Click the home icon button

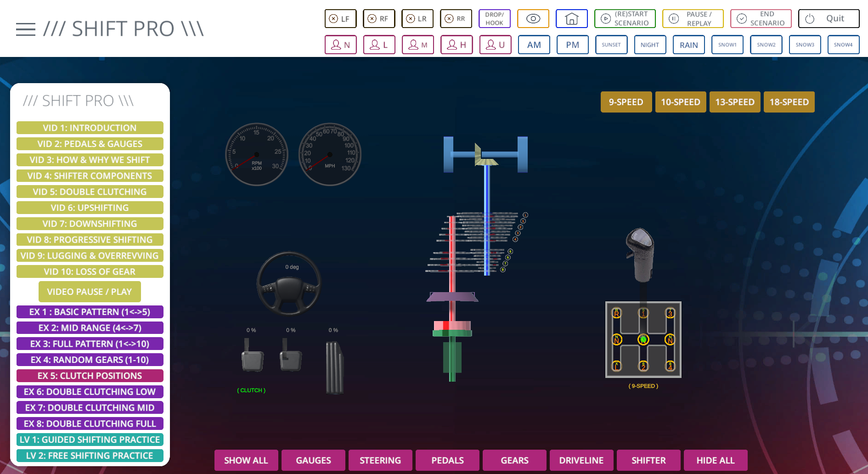pyautogui.click(x=571, y=19)
